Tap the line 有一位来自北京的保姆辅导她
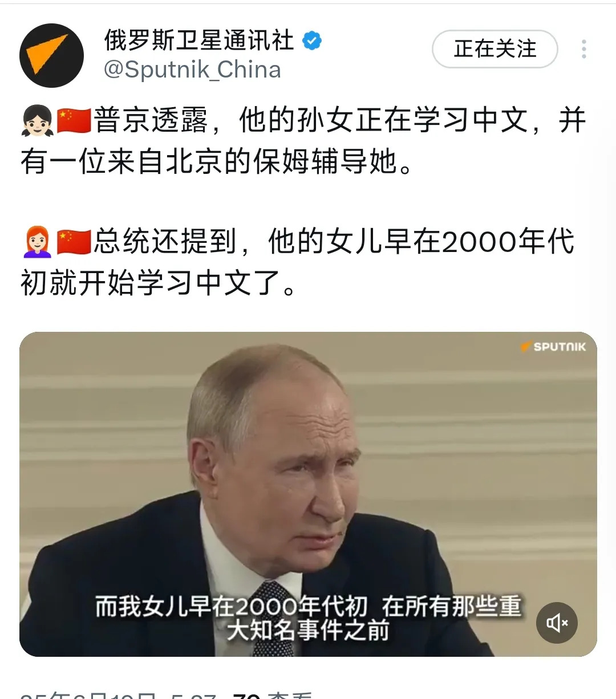This screenshot has width=616, height=699. tap(216, 162)
